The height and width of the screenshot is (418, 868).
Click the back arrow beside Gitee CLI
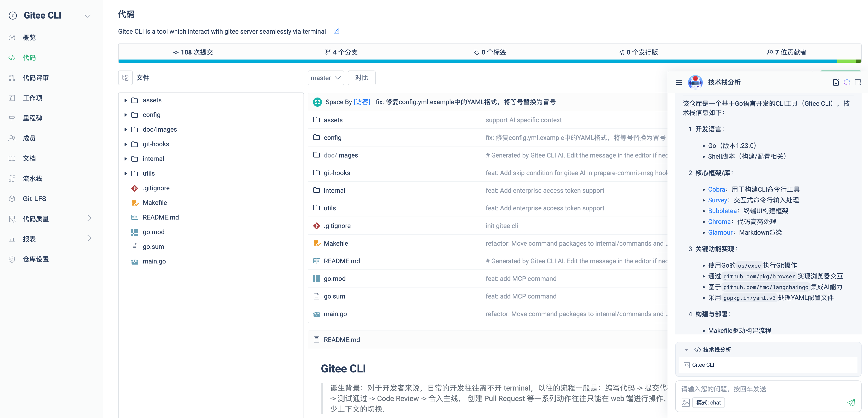click(13, 16)
